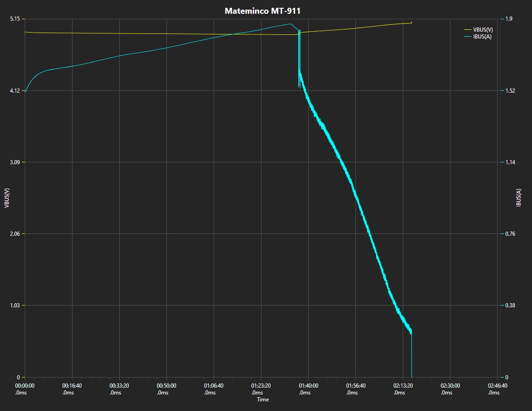Viewport: 532px width, 411px height.
Task: Click the final IBUS vertical drop to zero
Action: 411,355
